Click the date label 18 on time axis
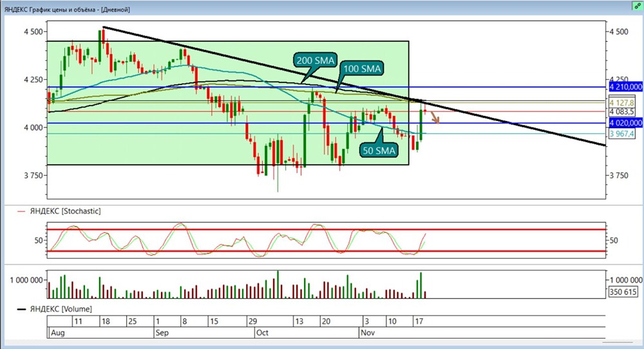This screenshot has height=349, width=644. click(x=106, y=321)
